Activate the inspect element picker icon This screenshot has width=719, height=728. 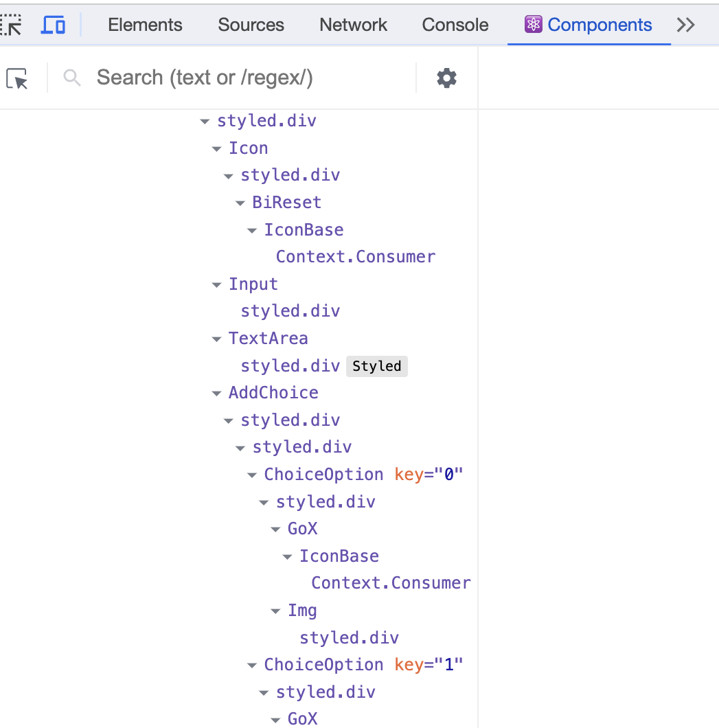point(11,25)
